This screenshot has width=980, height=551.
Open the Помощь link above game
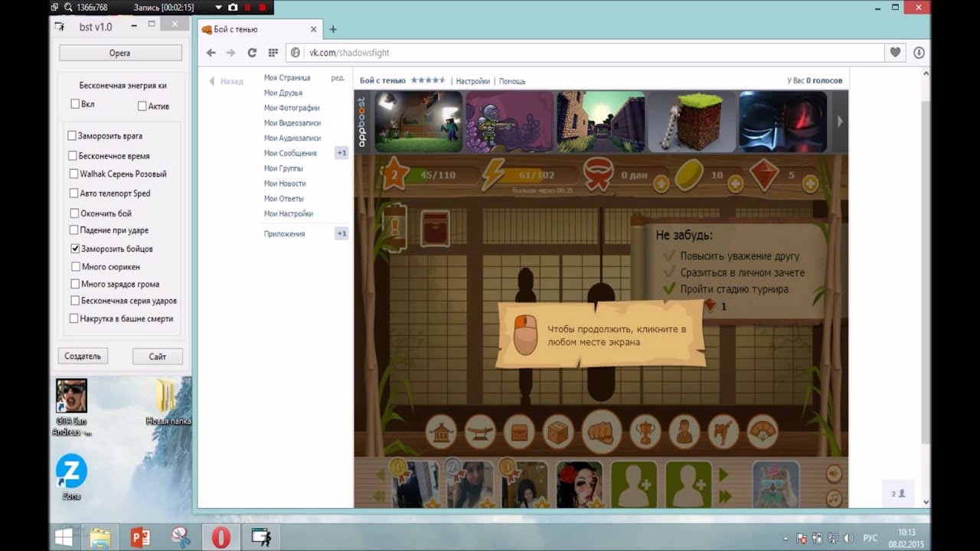tap(512, 80)
